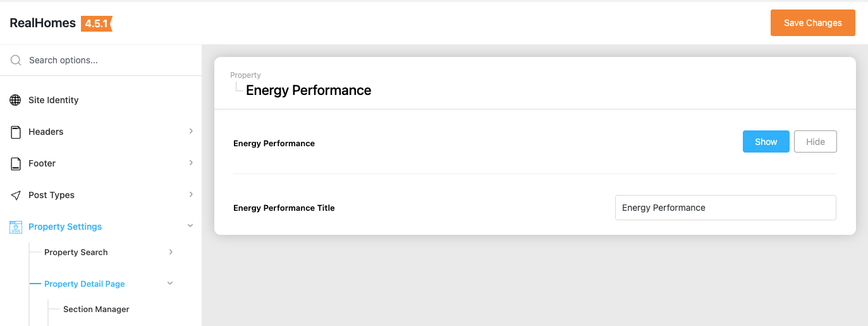
Task: Click the Energy Performance Title field
Action: coord(725,208)
